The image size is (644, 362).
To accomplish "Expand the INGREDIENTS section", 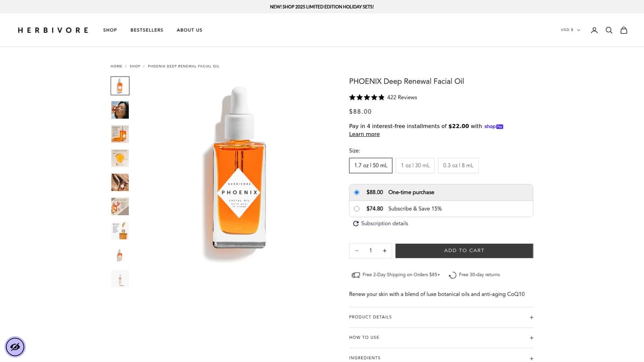I will coord(441,358).
